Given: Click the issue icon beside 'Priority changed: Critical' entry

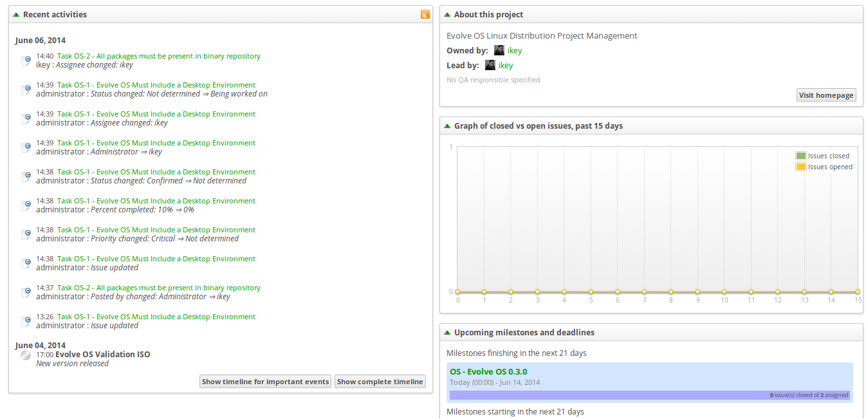Looking at the screenshot, I should (x=26, y=234).
